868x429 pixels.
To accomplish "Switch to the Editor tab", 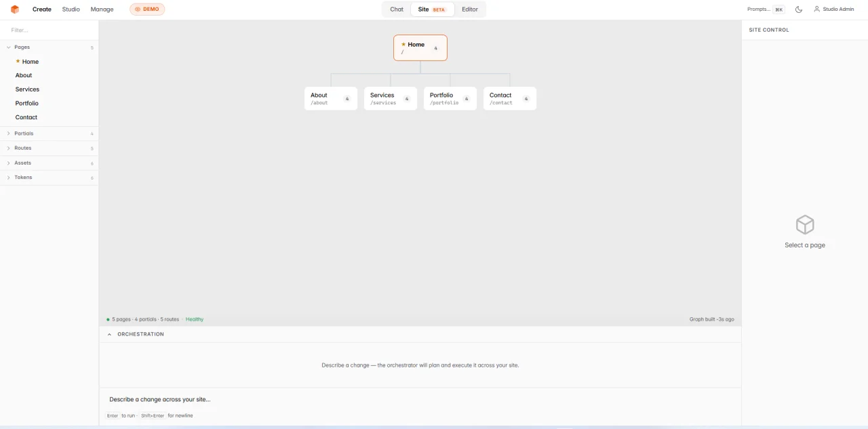I will tap(470, 9).
